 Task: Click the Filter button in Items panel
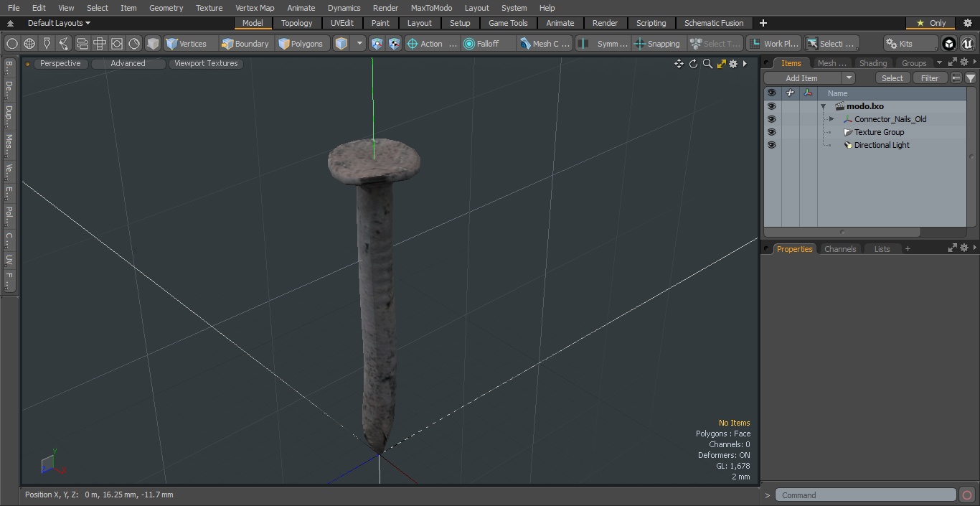coord(929,78)
